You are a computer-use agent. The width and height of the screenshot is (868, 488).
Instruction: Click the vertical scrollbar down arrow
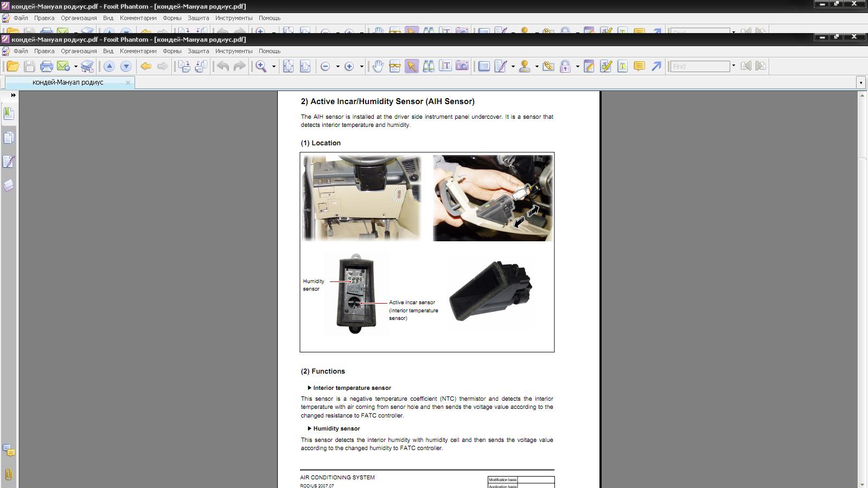(862, 484)
